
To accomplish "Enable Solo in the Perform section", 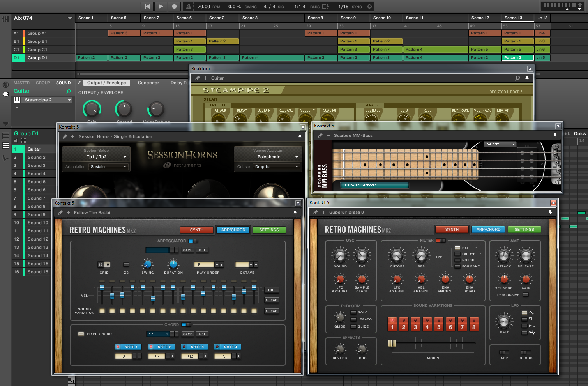I will (x=354, y=312).
